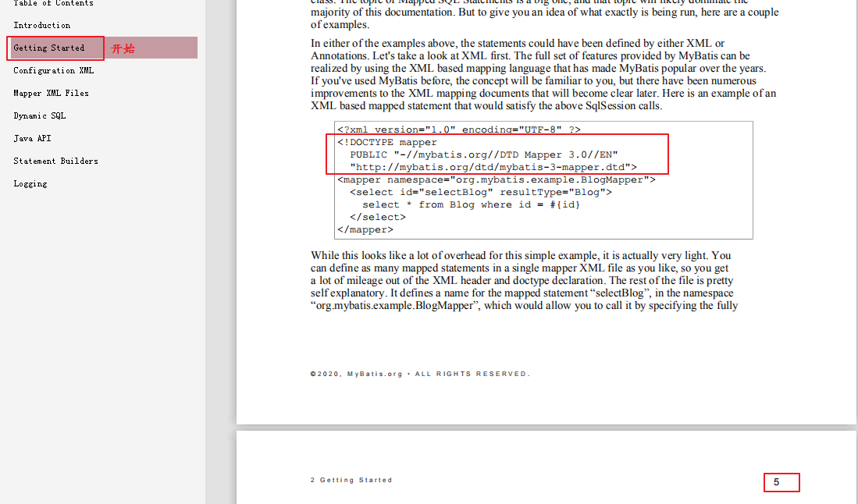Click the xml version declaration line
Viewport: 858px width, 504px height.
[459, 130]
